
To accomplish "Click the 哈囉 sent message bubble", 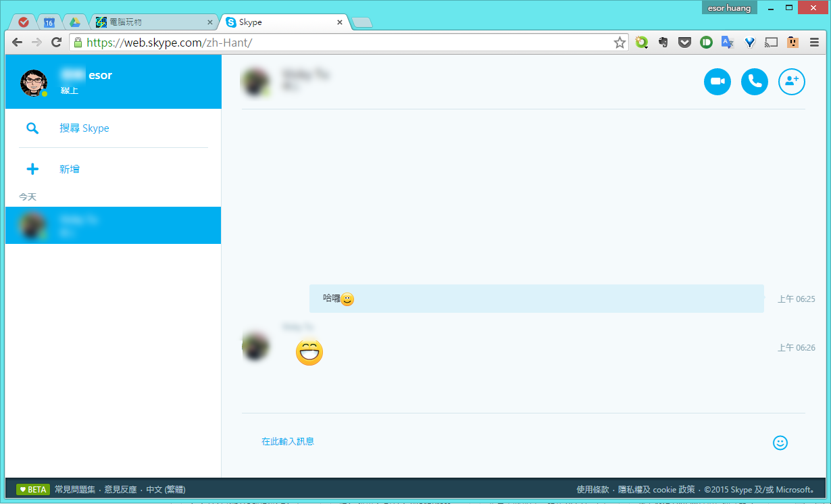I will pyautogui.click(x=536, y=299).
